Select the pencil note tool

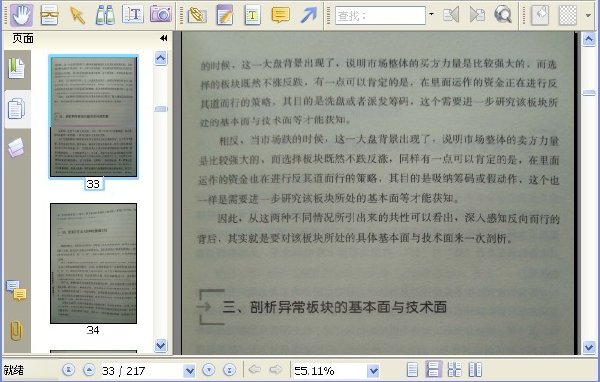coord(225,15)
